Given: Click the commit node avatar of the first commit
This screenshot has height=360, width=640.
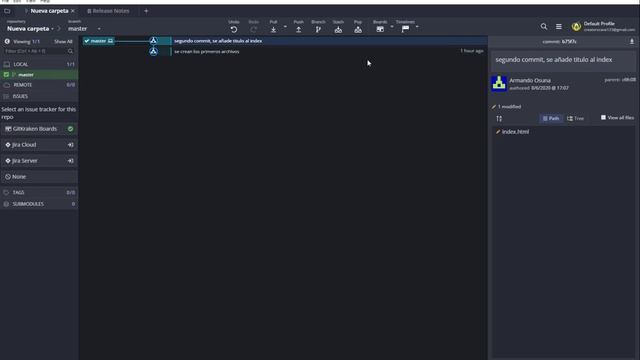Looking at the screenshot, I should pos(153,51).
